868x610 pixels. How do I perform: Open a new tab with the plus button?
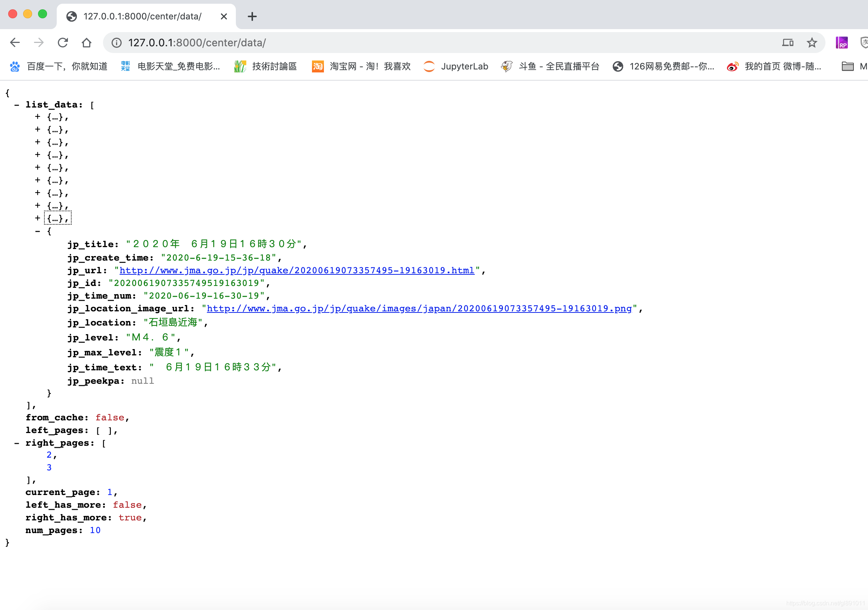click(x=252, y=16)
